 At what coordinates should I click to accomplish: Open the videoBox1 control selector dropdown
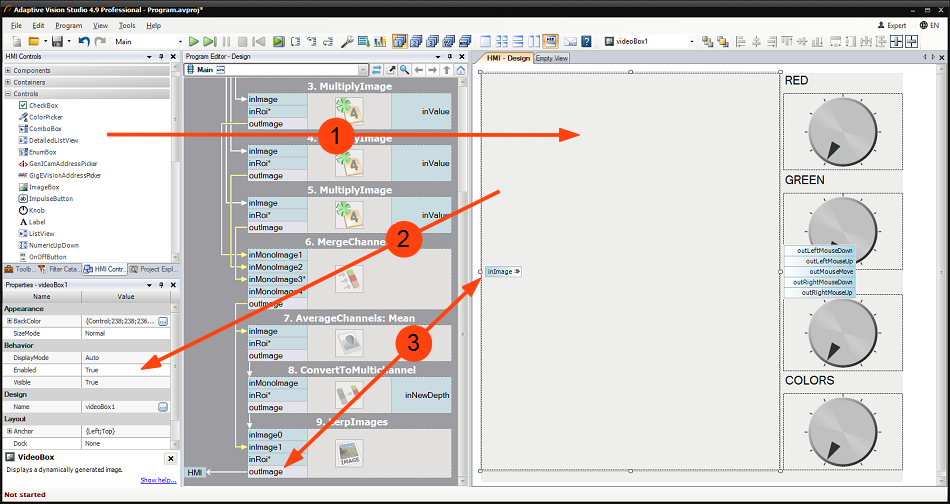click(x=692, y=42)
